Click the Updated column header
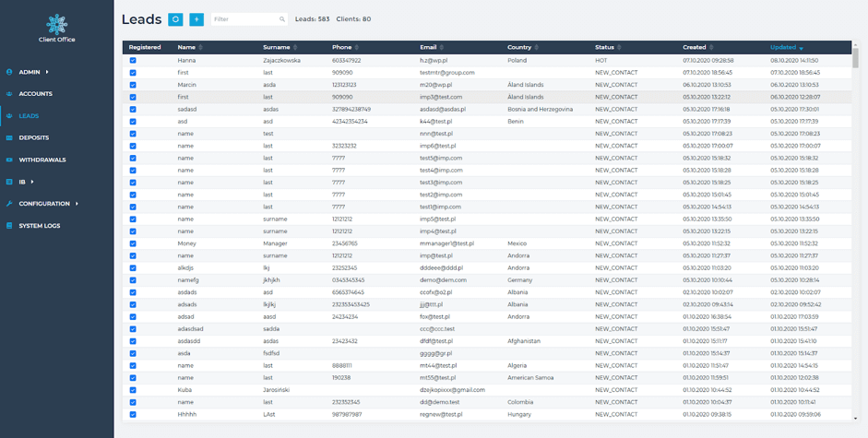 [782, 47]
